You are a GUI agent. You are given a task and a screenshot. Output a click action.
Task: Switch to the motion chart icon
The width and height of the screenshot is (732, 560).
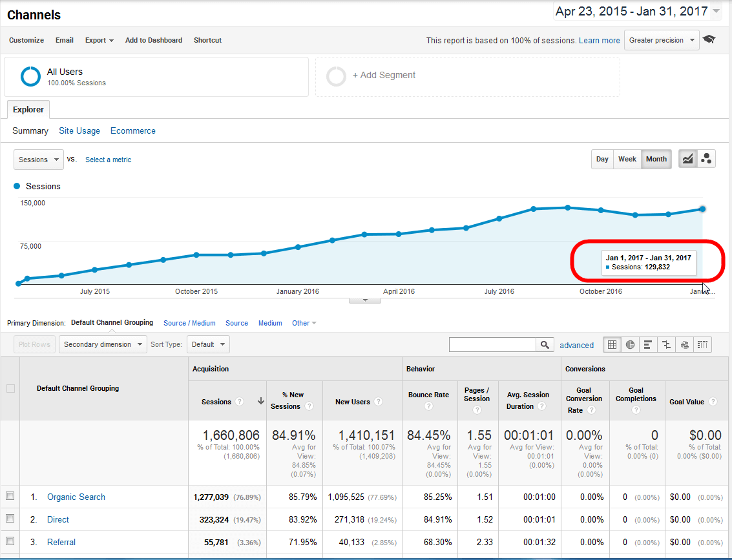tap(706, 159)
